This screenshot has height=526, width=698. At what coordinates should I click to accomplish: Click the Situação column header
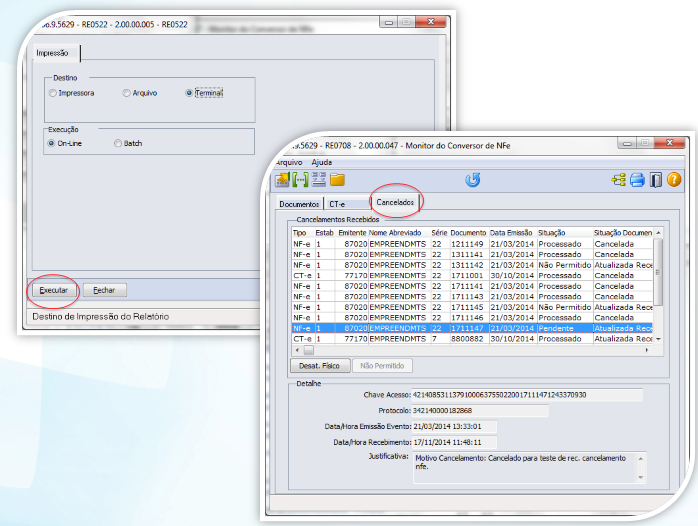click(x=564, y=233)
